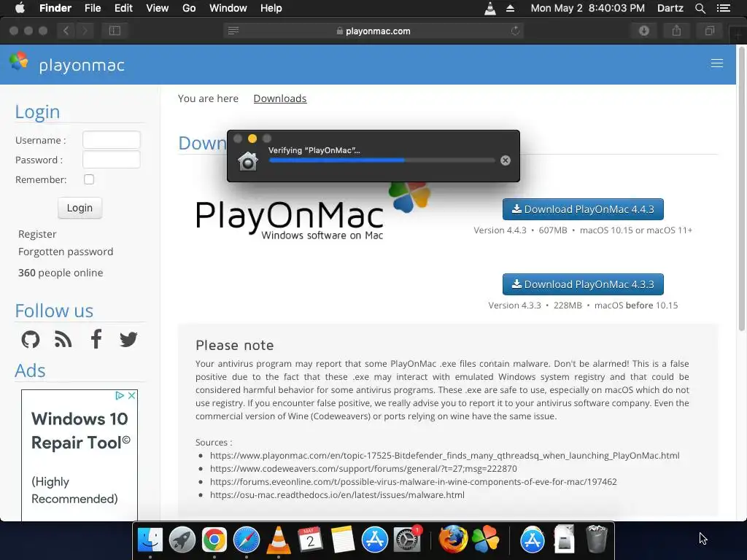Open the hamburger menu on playonmac site
The image size is (747, 560).
point(716,63)
